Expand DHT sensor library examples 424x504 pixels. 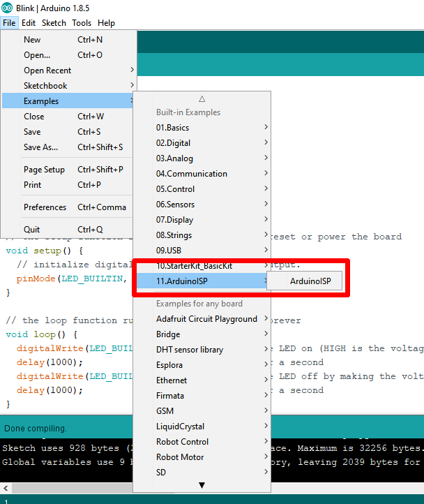pos(202,350)
